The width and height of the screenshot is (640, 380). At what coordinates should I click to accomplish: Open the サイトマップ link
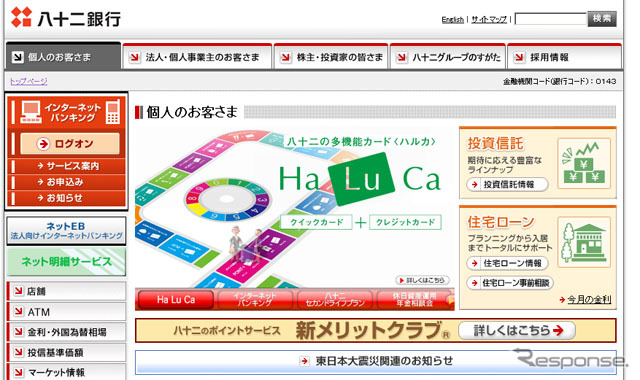coord(489,19)
